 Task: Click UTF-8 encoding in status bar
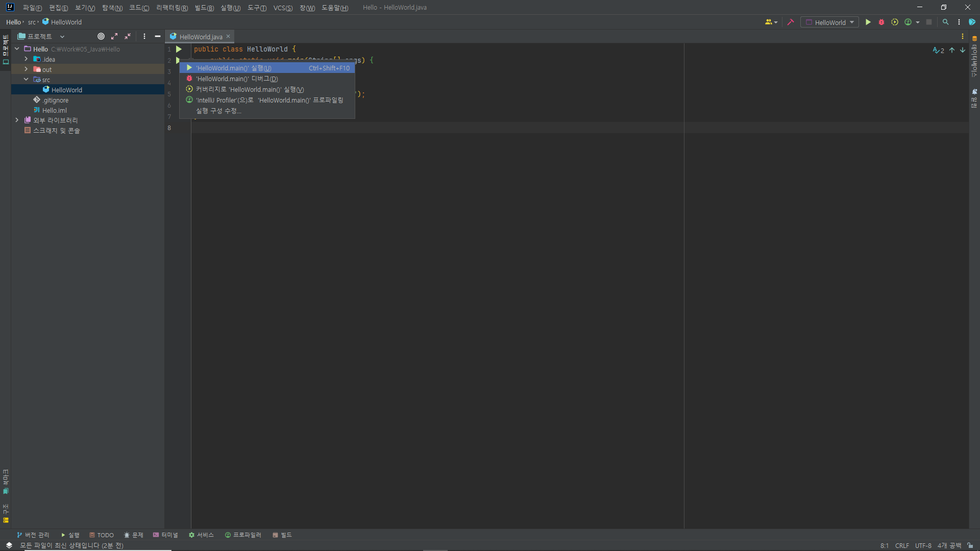point(923,545)
